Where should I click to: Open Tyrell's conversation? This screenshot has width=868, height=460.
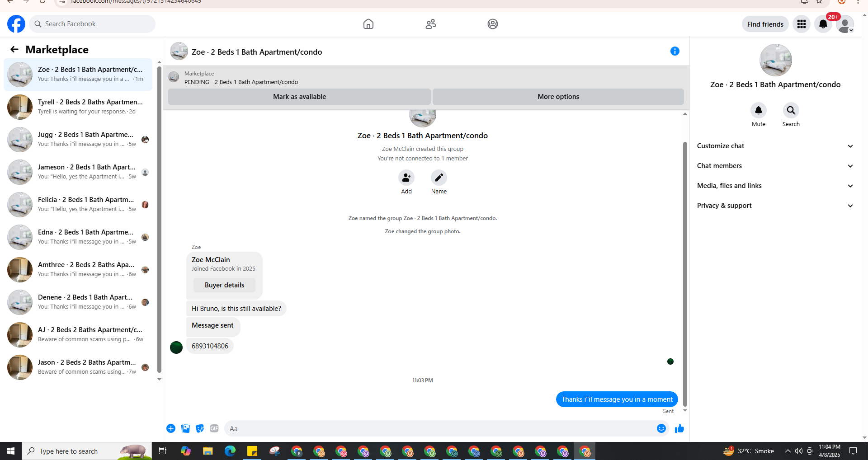[78, 107]
